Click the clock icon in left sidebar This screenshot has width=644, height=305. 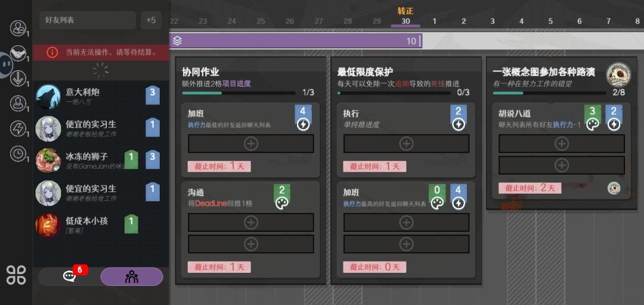18,154
